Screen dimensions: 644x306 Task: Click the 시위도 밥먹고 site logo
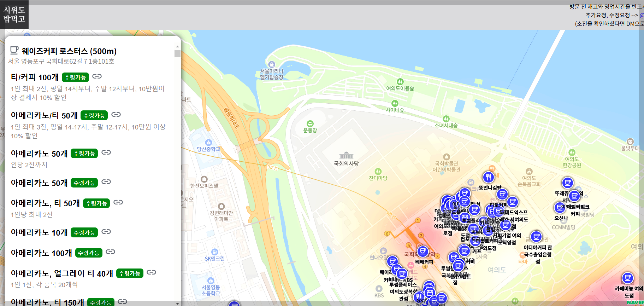[14, 15]
